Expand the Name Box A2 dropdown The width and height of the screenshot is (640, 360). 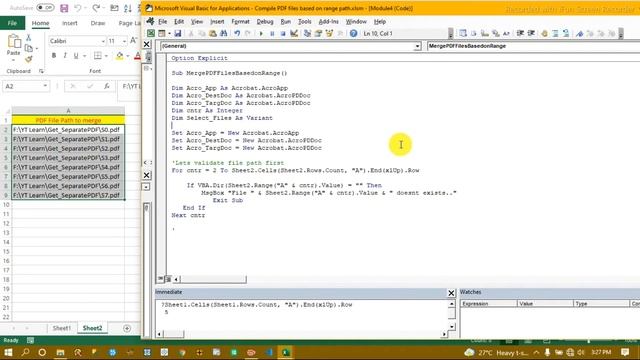click(x=45, y=86)
